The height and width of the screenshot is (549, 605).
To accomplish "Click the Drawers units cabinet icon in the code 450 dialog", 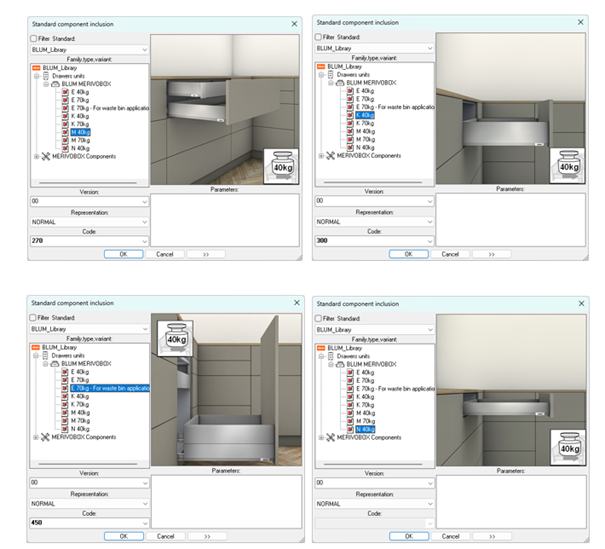I will click(47, 356).
